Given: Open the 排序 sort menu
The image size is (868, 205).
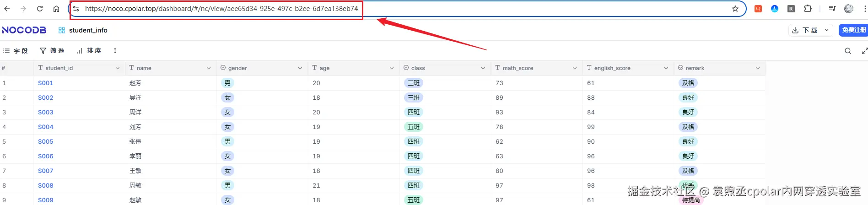Looking at the screenshot, I should [x=89, y=51].
